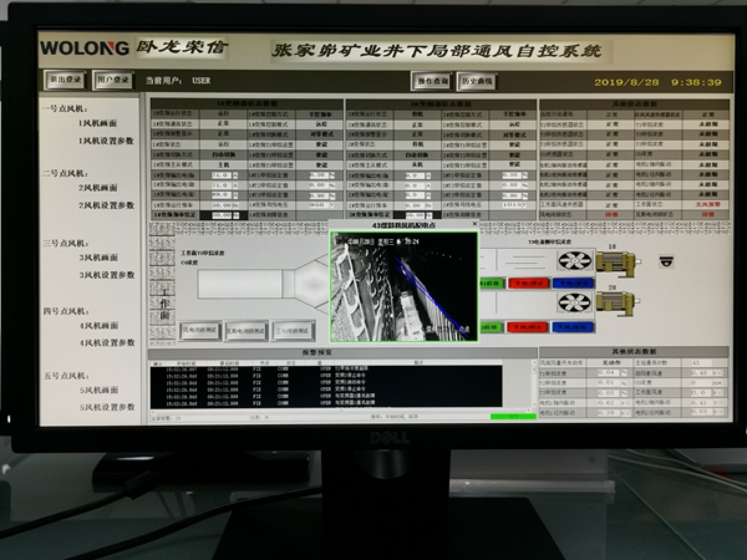This screenshot has width=747, height=560.
Task: Select 4风机设置参数 menu entry
Action: tap(107, 343)
